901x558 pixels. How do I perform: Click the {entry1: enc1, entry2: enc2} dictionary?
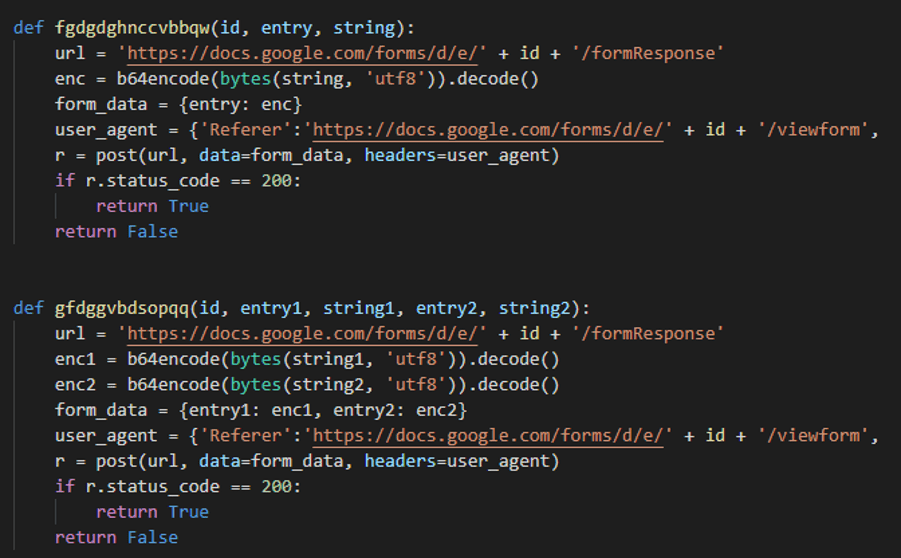coord(324,410)
